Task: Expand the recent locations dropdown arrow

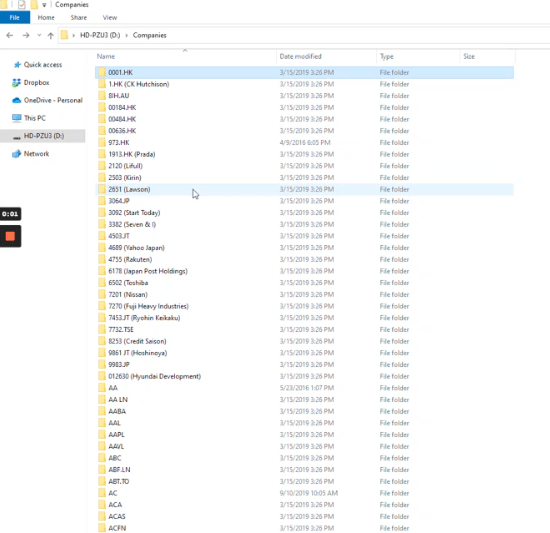Action: coord(39,35)
